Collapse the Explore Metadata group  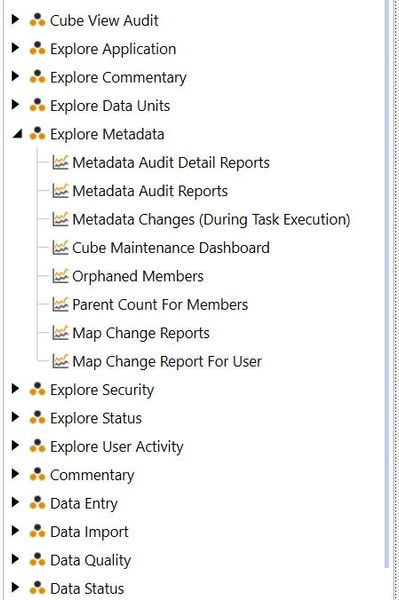(17, 134)
